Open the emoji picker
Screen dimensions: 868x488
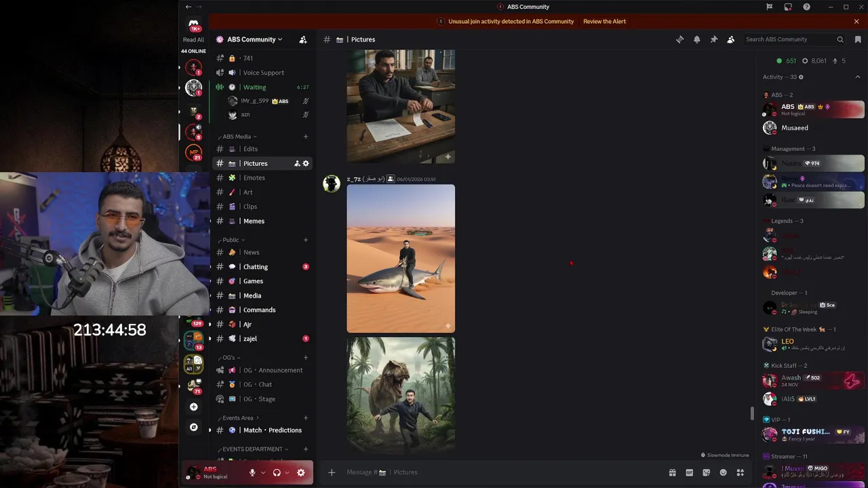click(723, 472)
